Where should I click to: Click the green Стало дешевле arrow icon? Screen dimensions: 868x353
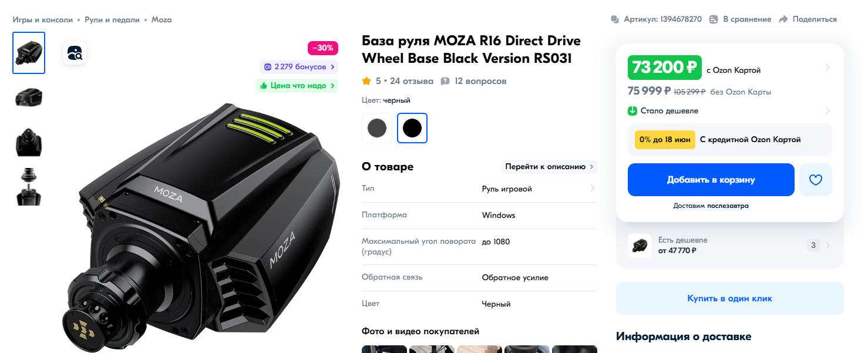click(633, 111)
